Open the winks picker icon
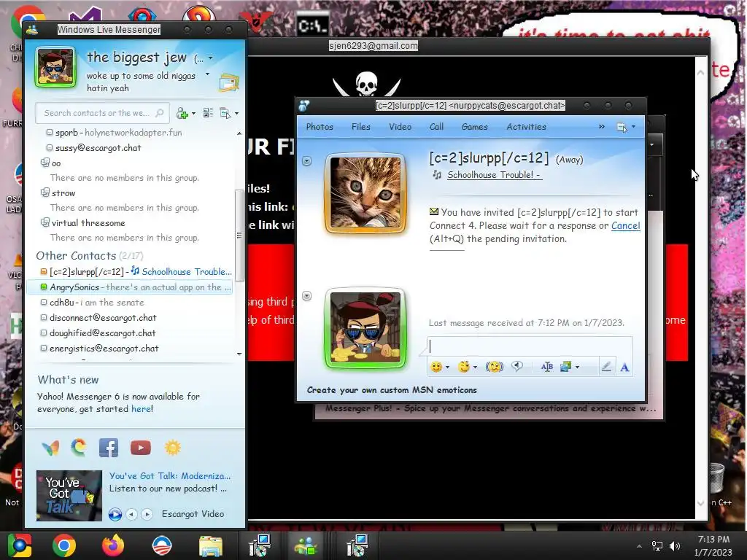Image resolution: width=747 pixels, height=560 pixels. point(463,367)
